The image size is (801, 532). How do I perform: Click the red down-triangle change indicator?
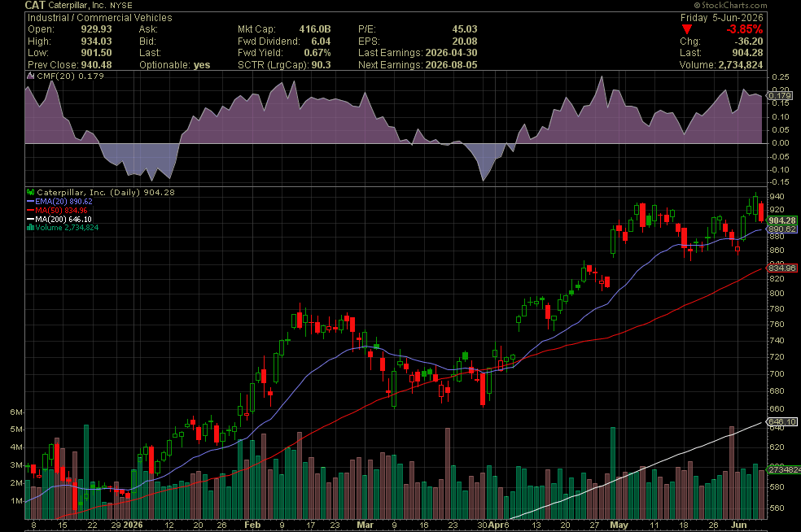click(687, 29)
